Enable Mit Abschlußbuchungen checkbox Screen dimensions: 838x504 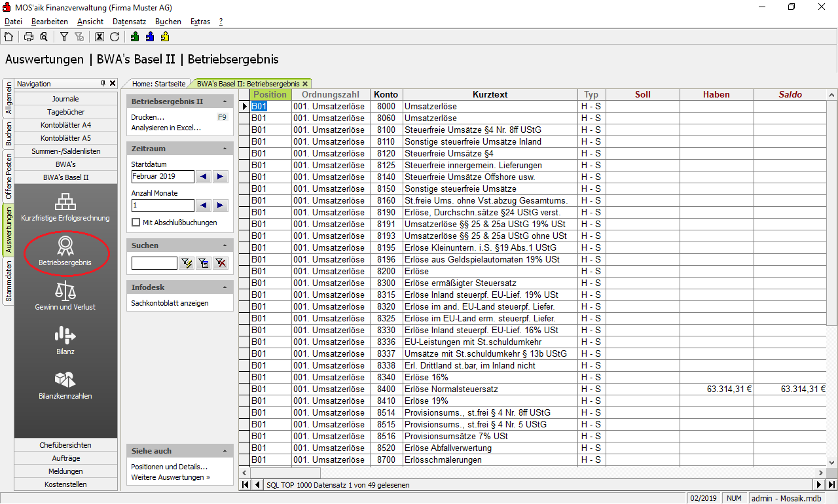coord(136,223)
